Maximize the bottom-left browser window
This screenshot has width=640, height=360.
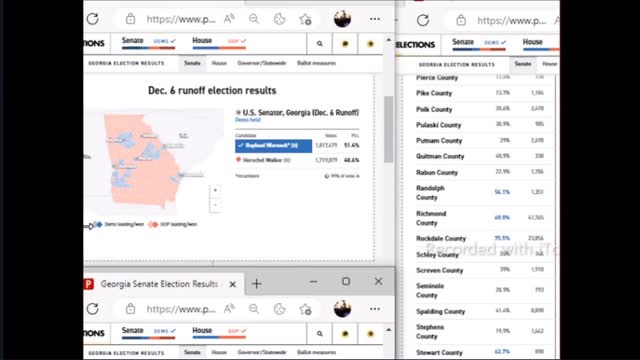(346, 281)
